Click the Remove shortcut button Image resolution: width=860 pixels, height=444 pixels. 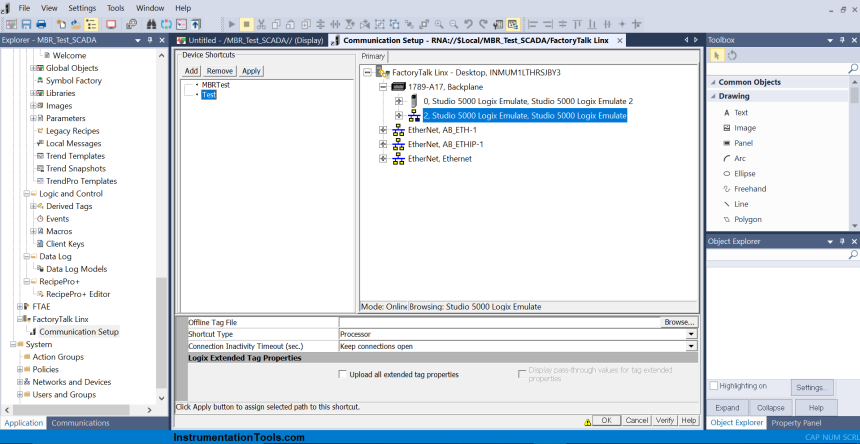click(x=220, y=71)
